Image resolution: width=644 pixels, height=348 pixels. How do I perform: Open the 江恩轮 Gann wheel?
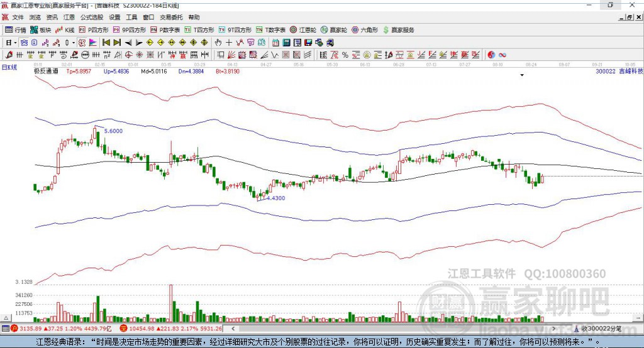click(303, 30)
